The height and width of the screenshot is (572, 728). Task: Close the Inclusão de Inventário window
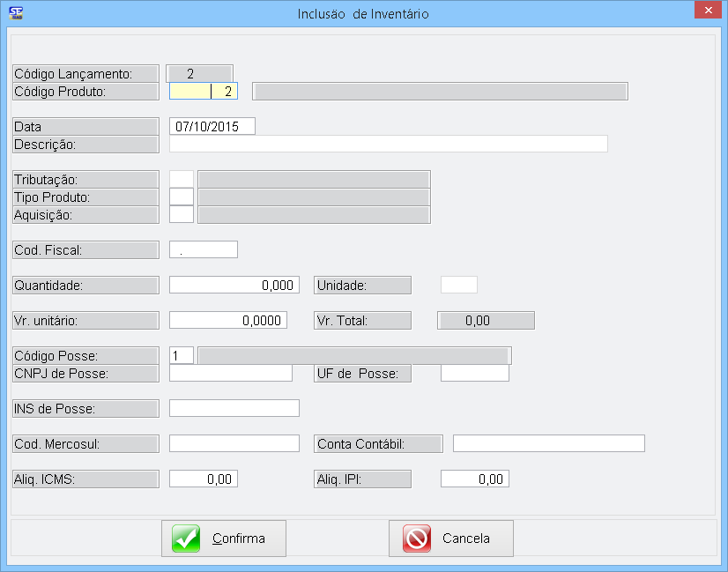click(x=706, y=11)
